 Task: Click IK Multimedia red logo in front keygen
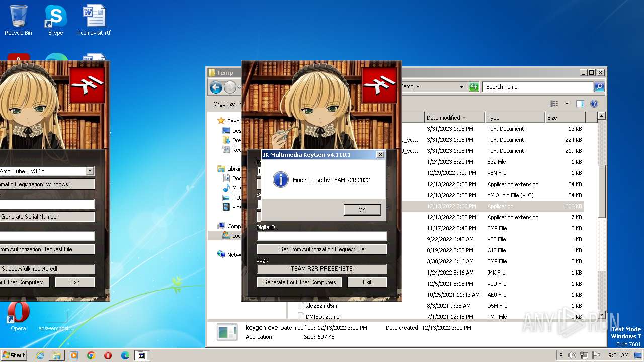point(379,85)
